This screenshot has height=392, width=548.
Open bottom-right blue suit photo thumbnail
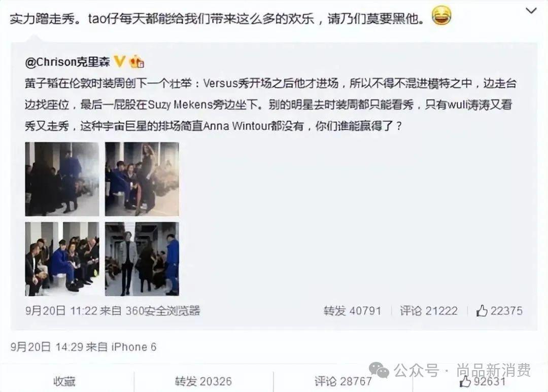pos(142,259)
